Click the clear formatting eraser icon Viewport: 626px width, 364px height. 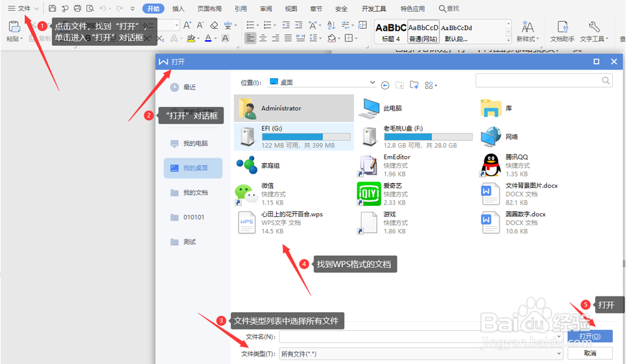coord(214,26)
